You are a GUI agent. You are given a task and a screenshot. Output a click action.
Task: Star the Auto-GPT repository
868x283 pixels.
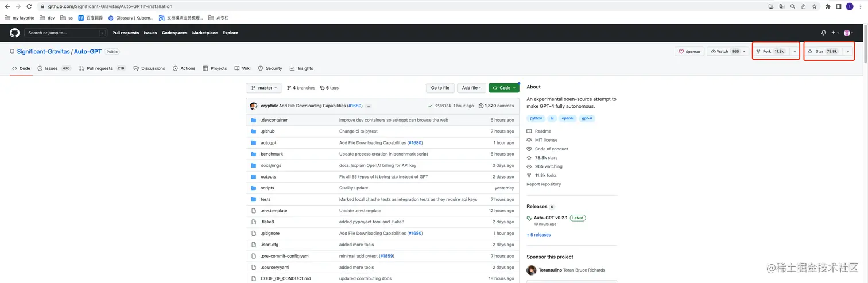823,52
